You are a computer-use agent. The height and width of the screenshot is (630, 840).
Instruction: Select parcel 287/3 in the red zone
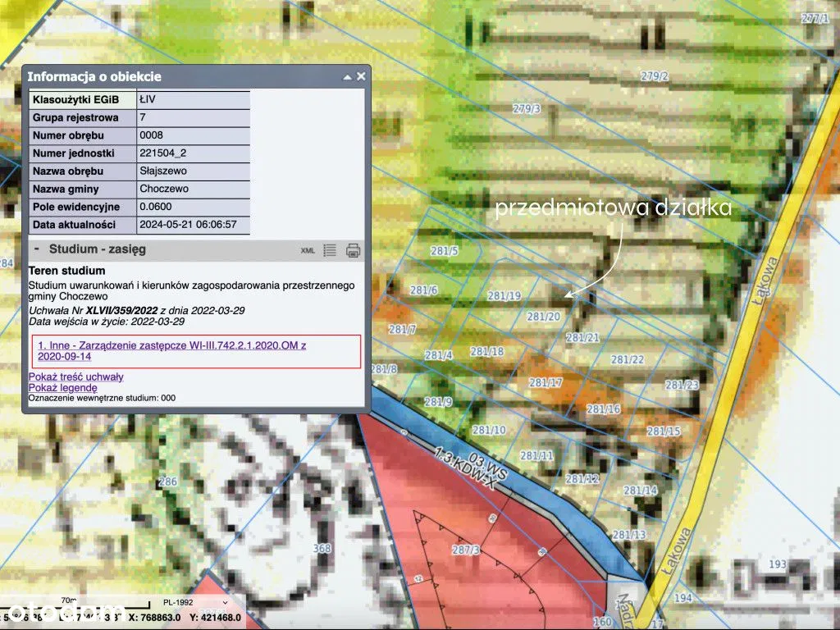(465, 550)
